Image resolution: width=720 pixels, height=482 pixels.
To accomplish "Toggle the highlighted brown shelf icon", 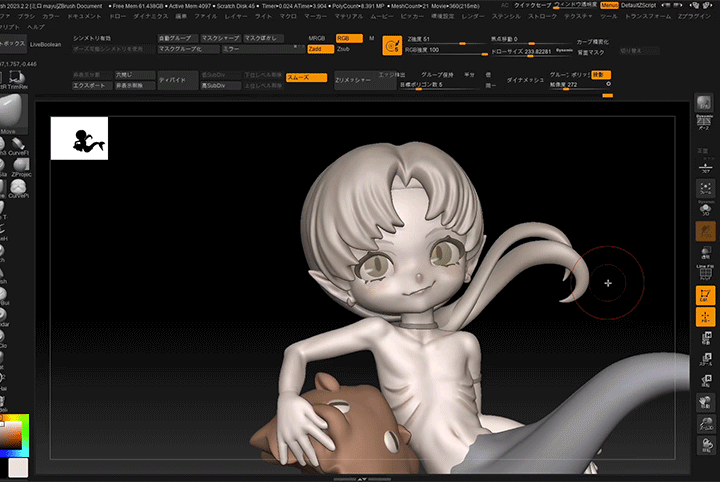I will (706, 231).
